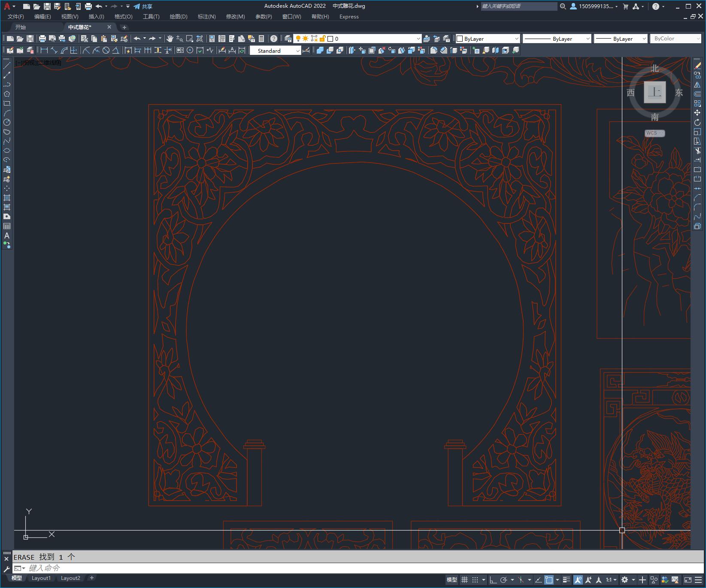Screen dimensions: 706x588
Task: Select the Diameter dimension tool
Action: tap(106, 50)
